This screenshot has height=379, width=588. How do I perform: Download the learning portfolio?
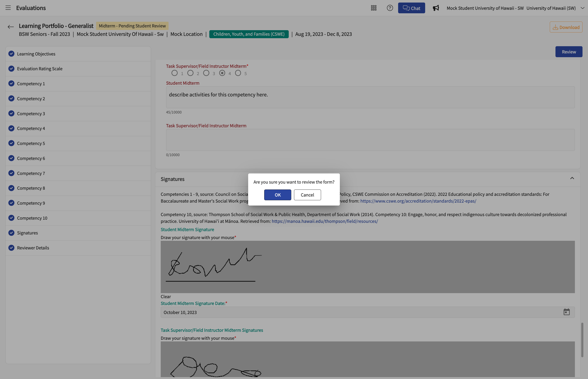coord(566,27)
